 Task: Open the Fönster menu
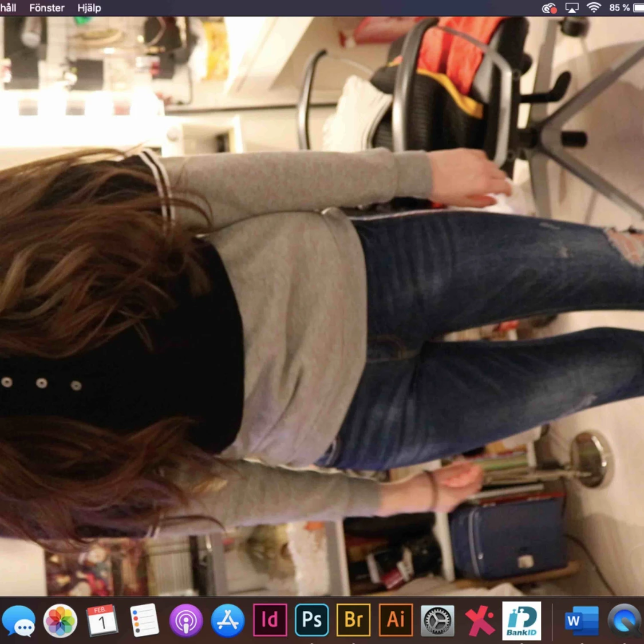(47, 8)
